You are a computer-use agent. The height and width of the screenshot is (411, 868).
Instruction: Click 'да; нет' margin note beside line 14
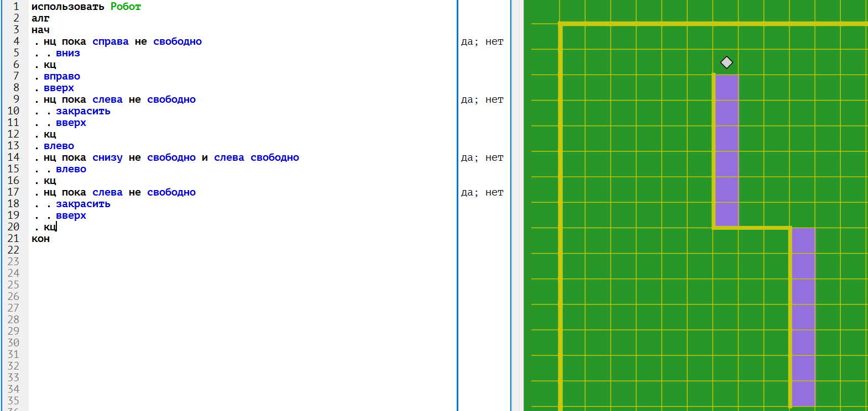(x=482, y=157)
